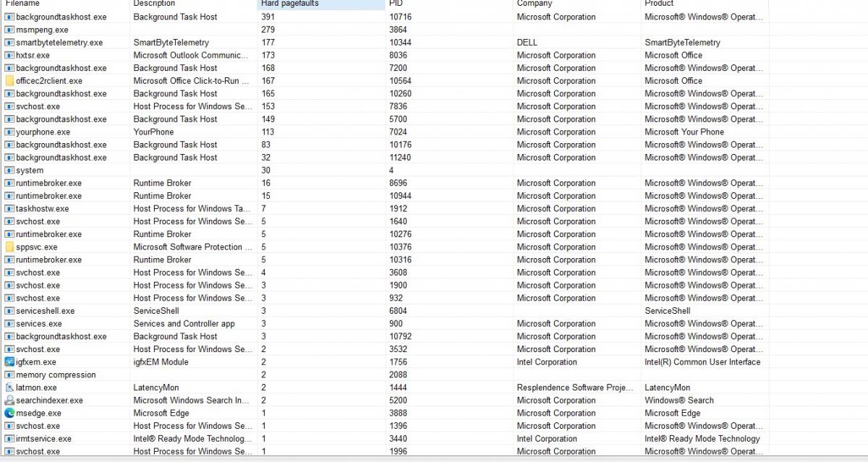Image resolution: width=868 pixels, height=462 pixels.
Task: Click PID value 2088
Action: click(x=398, y=375)
